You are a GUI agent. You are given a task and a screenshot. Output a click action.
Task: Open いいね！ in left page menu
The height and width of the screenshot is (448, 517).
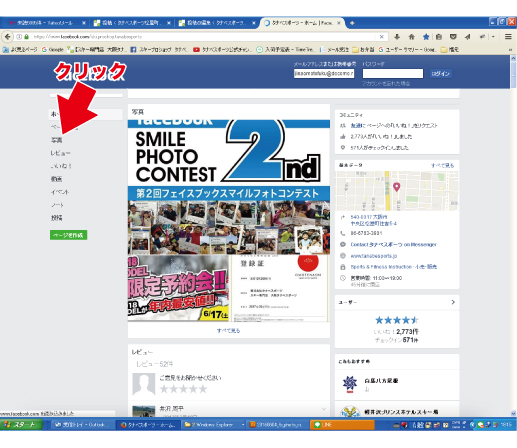click(61, 166)
